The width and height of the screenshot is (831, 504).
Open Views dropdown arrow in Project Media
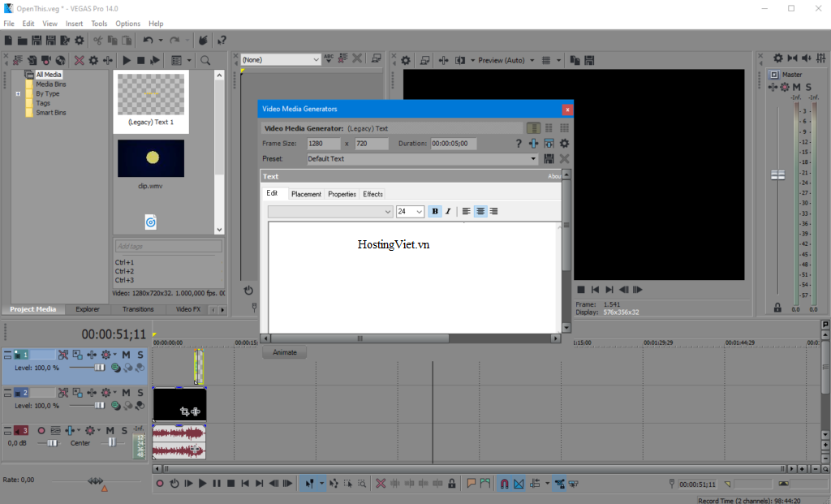tap(189, 60)
